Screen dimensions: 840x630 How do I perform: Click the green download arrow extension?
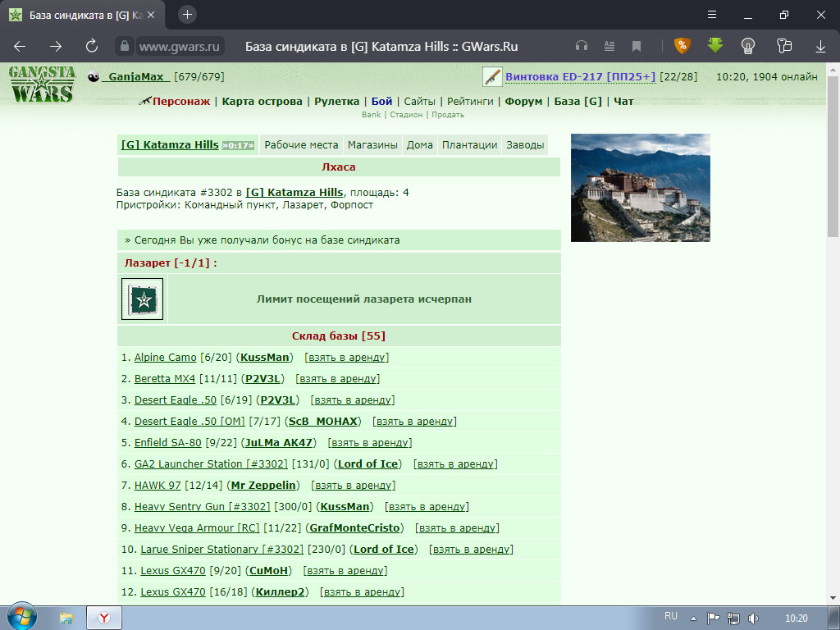715,46
